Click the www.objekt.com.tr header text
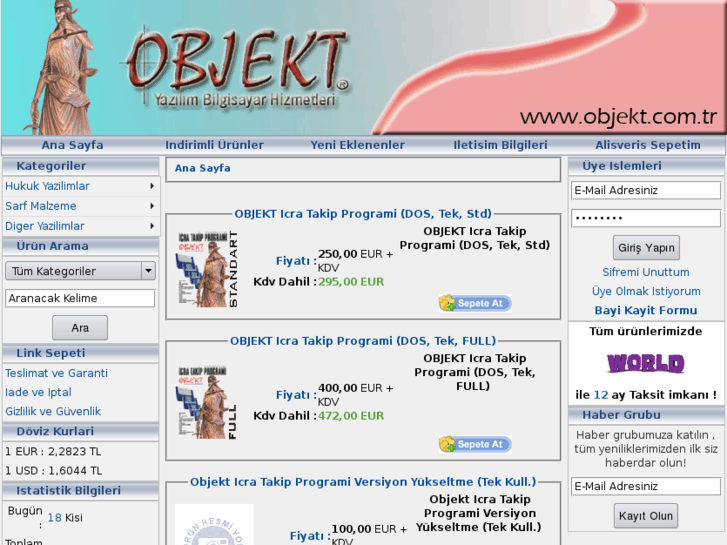 pos(619,117)
